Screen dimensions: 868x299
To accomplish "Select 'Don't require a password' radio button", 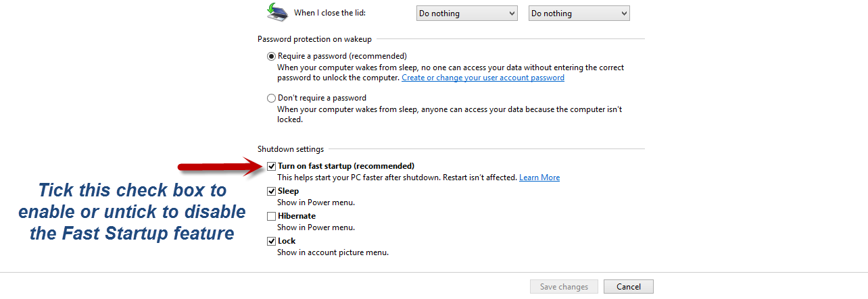I will (272, 98).
